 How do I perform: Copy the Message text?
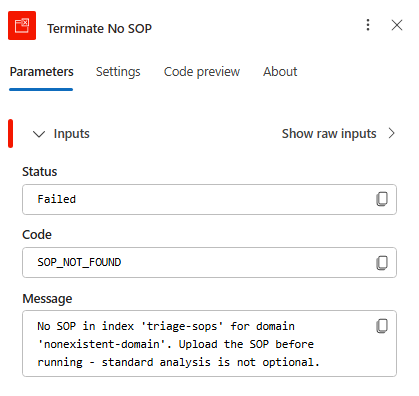pos(382,326)
